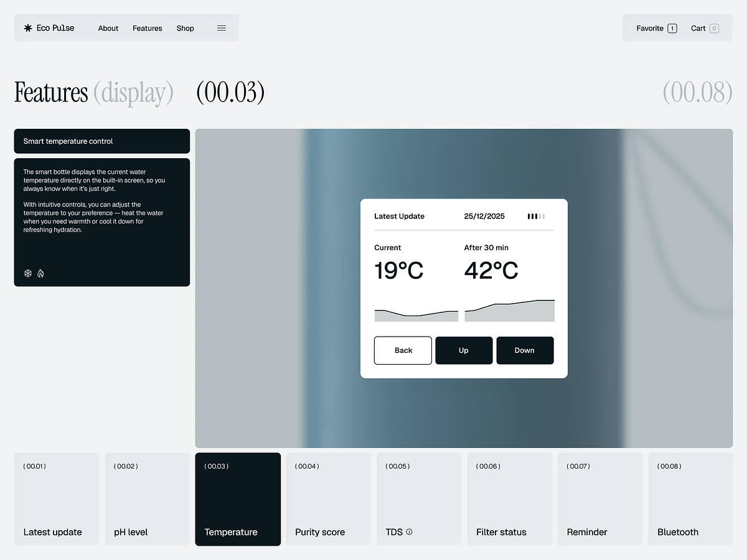Switch to the pH level card
Screen dimensions: 747x560
point(147,499)
